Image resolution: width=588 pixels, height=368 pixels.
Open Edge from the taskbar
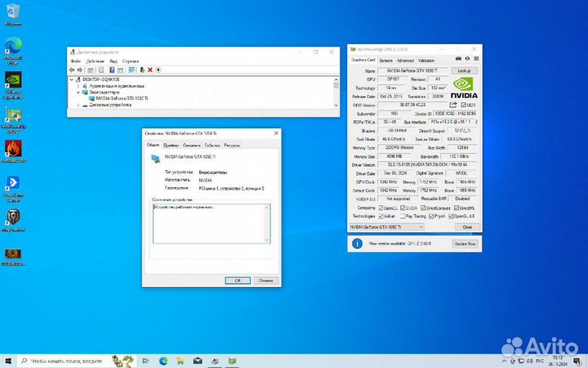(163, 361)
